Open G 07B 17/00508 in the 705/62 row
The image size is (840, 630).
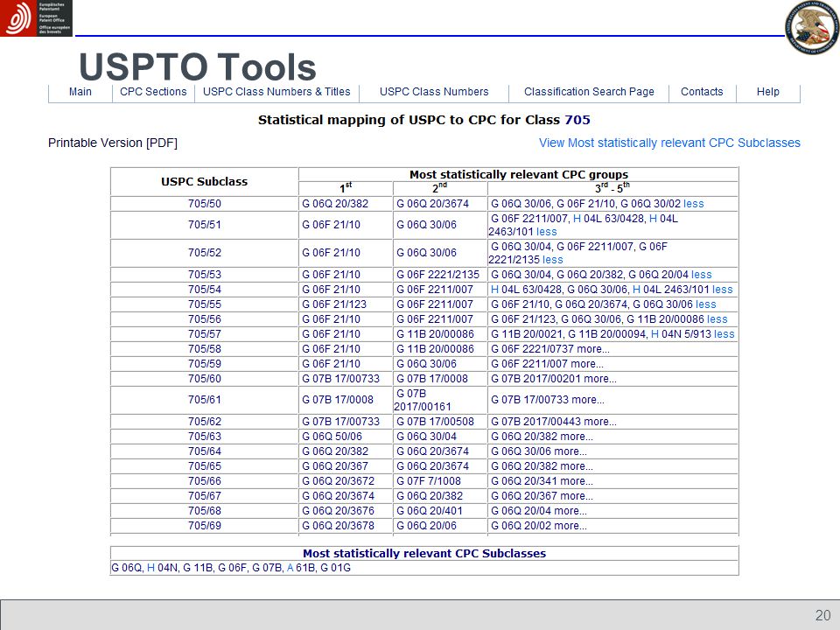435,422
